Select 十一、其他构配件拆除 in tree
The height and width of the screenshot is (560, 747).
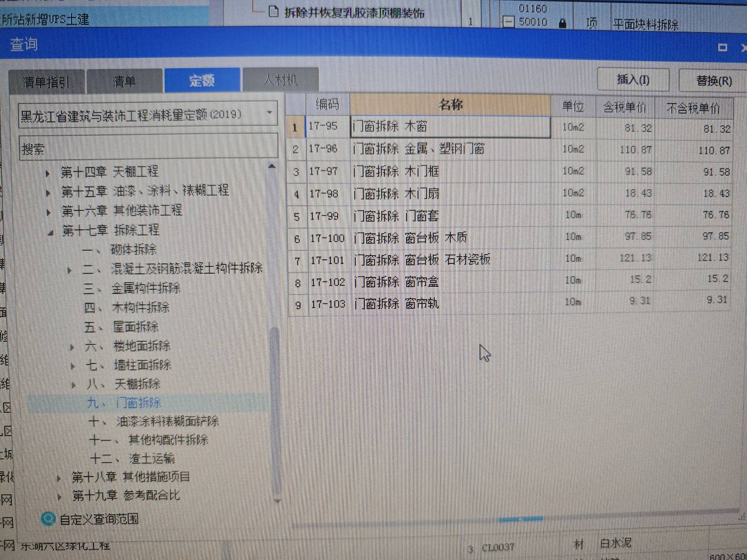(x=149, y=440)
